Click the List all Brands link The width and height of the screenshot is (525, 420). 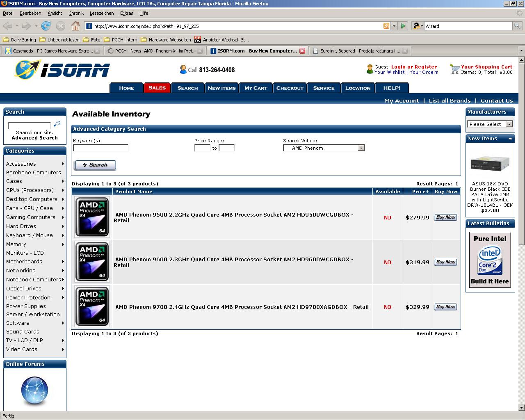tap(450, 100)
